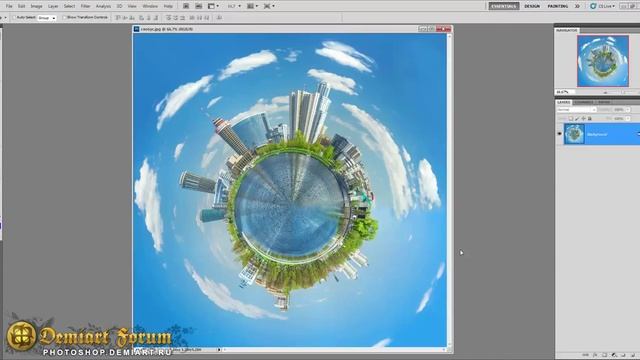640x360 pixels.
Task: Select the Layers panel tab
Action: tap(564, 102)
